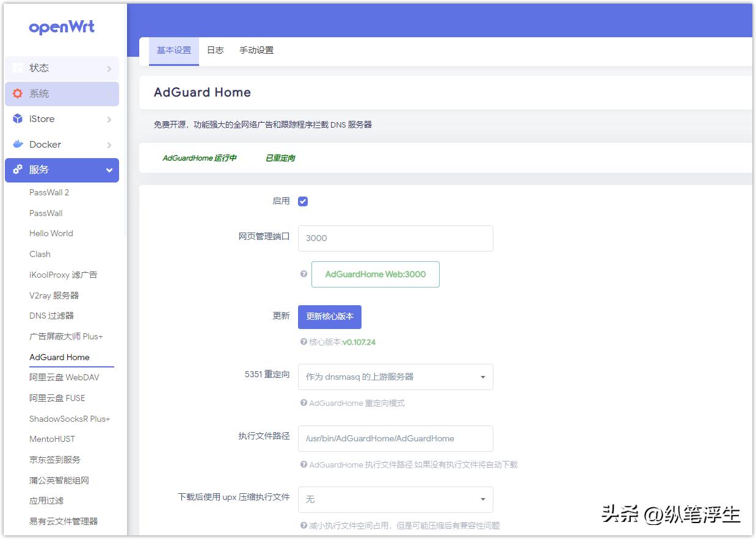756x539 pixels.
Task: Expand the Docker sidebar section chevron
Action: click(x=111, y=145)
